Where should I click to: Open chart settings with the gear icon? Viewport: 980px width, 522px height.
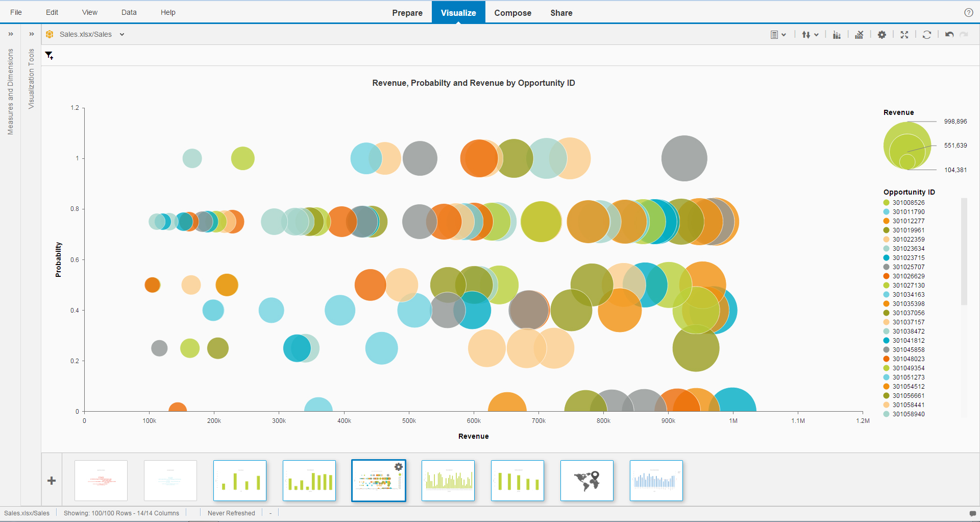tap(883, 35)
